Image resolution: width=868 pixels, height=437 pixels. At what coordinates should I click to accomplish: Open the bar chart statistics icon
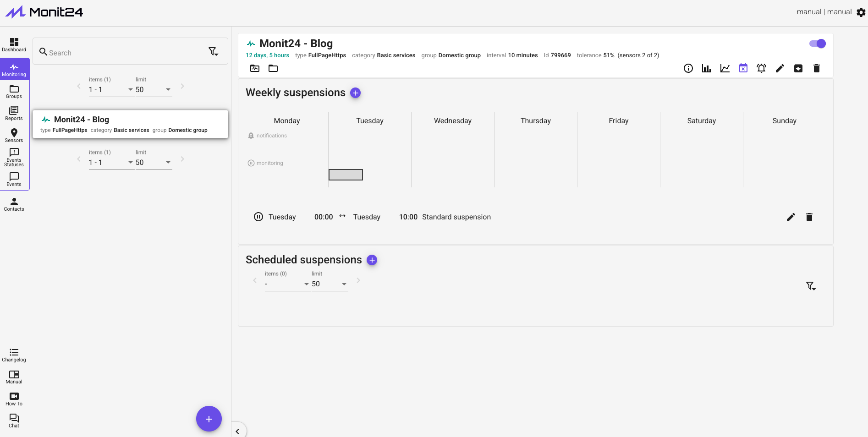[x=706, y=69]
